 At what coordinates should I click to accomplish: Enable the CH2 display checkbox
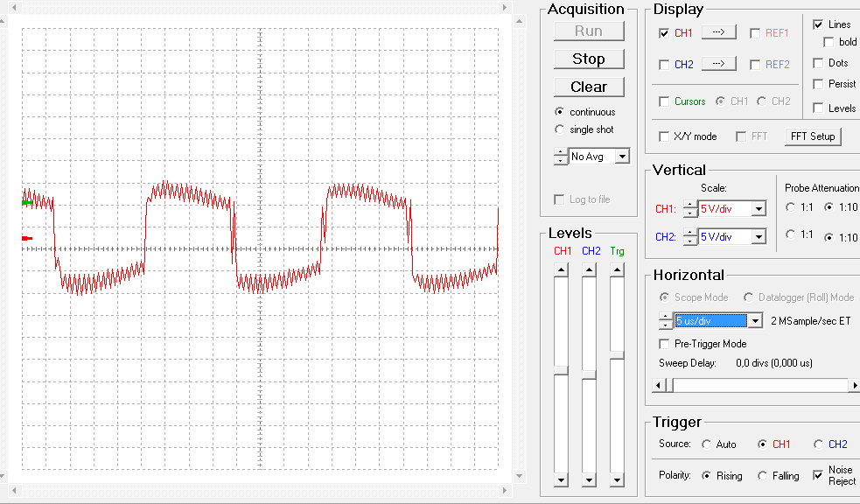coord(664,65)
